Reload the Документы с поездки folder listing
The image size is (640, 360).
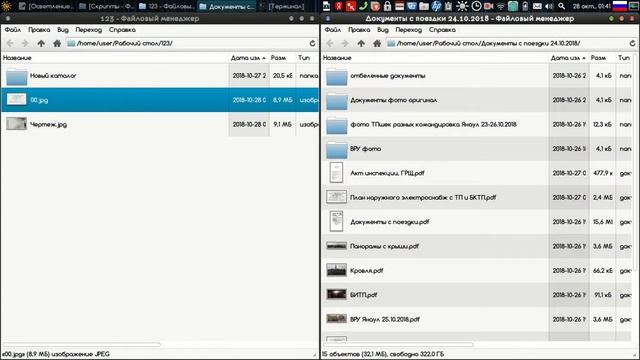(632, 43)
